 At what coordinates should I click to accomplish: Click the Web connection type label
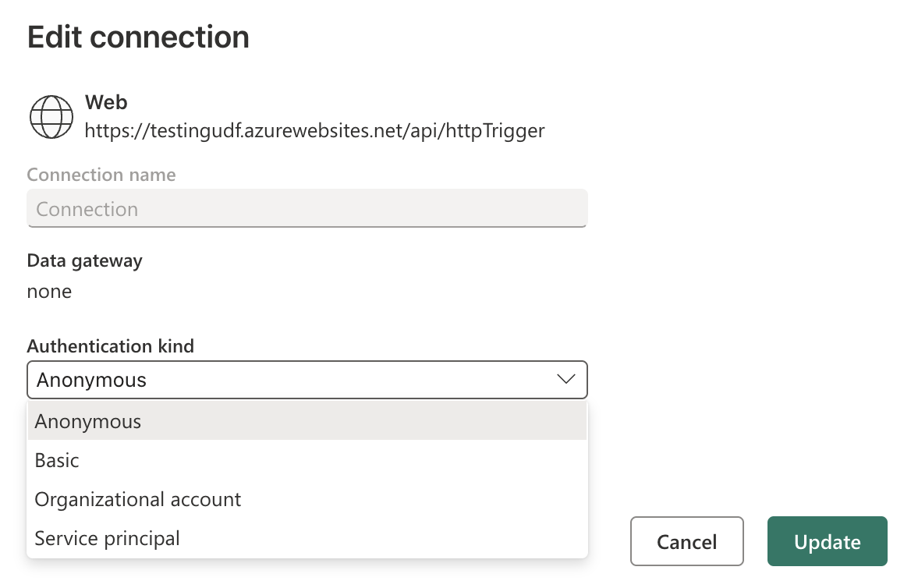coord(106,102)
